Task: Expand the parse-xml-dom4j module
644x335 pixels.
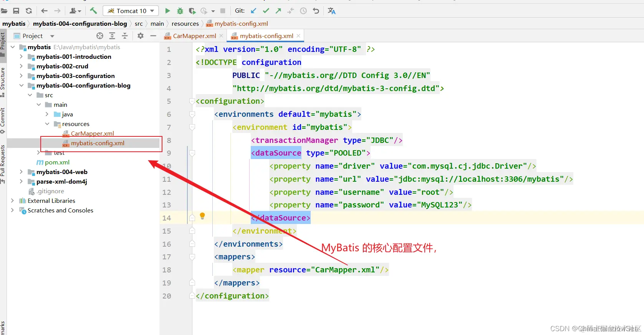Action: coord(21,181)
